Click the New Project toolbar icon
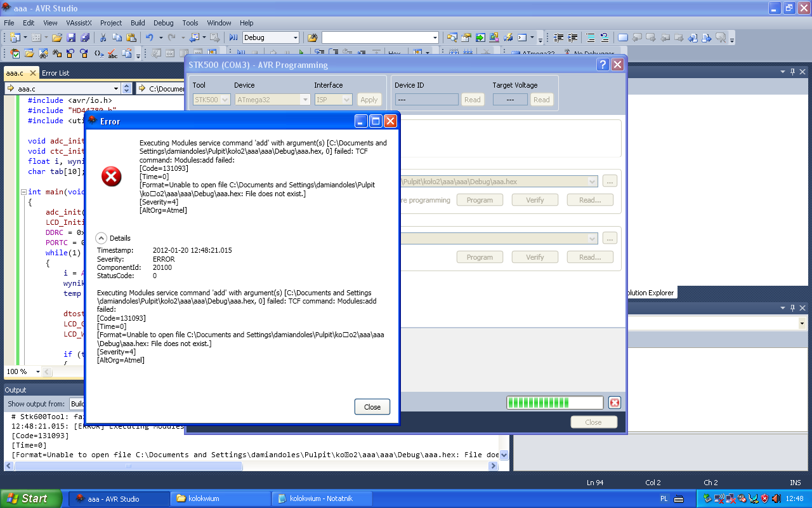The height and width of the screenshot is (508, 812). 15,37
